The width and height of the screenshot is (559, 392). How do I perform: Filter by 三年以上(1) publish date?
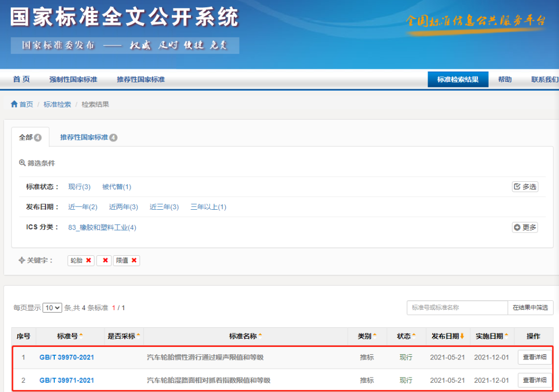(208, 207)
